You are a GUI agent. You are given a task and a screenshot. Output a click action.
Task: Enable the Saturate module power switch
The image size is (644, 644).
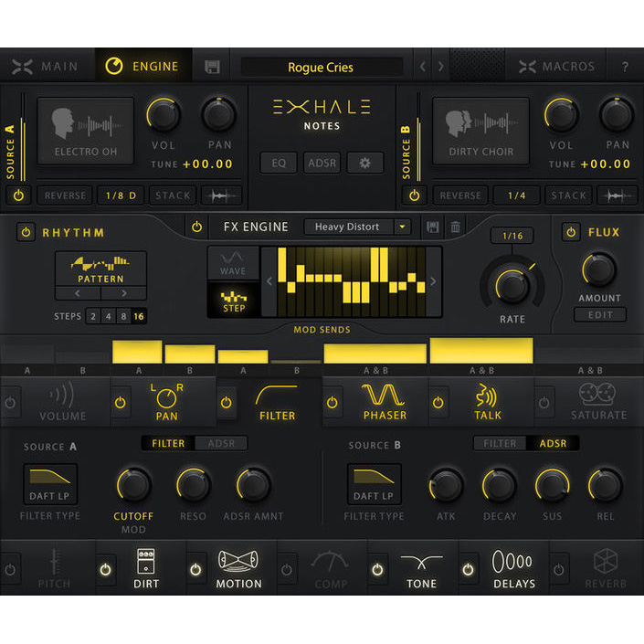[544, 403]
